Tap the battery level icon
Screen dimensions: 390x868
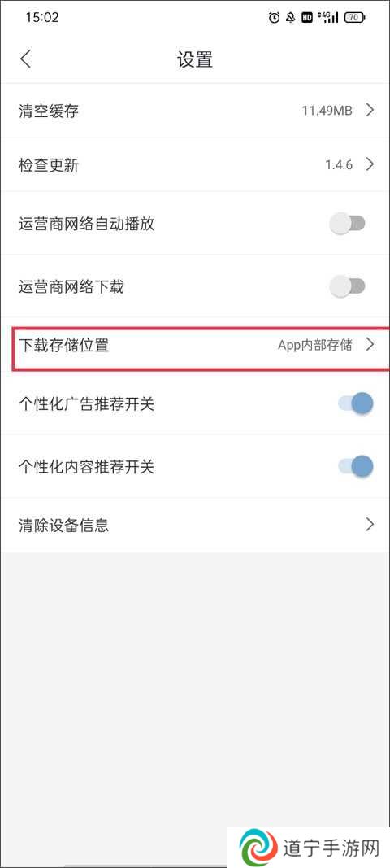coord(354,18)
